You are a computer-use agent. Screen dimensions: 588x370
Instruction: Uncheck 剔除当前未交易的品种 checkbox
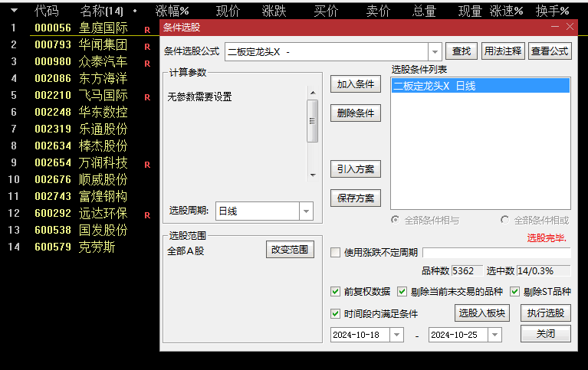point(402,291)
